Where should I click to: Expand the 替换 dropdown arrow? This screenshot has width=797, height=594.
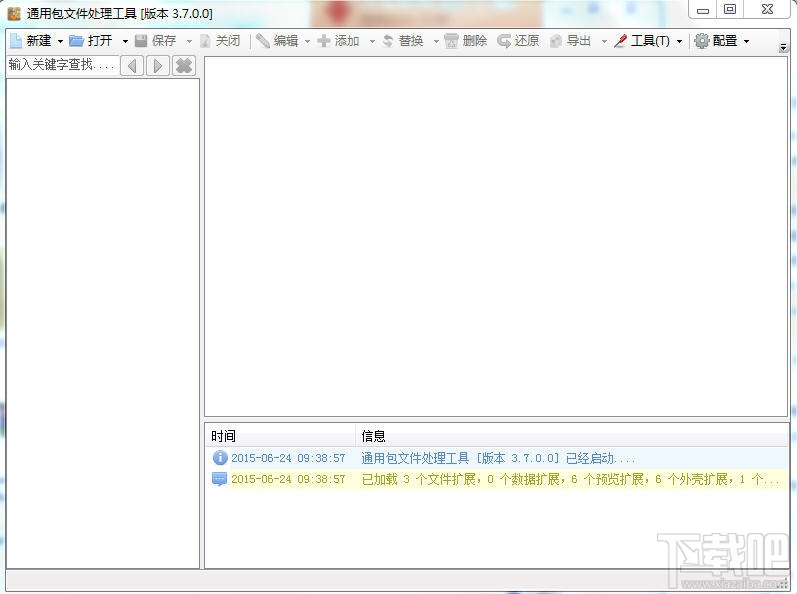pos(436,41)
